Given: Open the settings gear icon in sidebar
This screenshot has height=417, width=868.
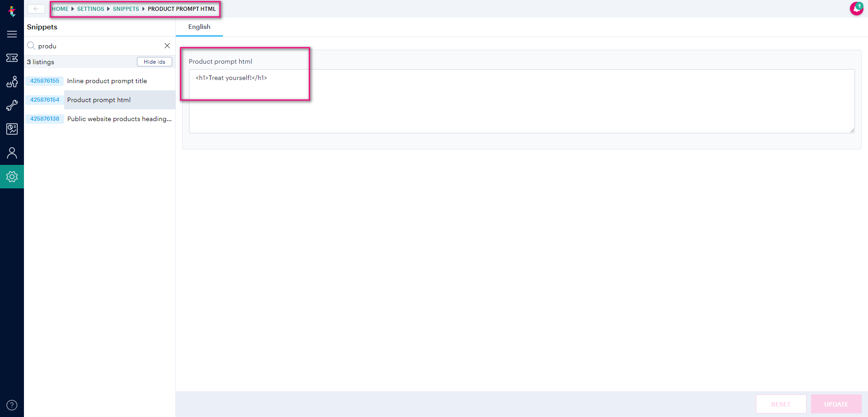Looking at the screenshot, I should point(12,177).
